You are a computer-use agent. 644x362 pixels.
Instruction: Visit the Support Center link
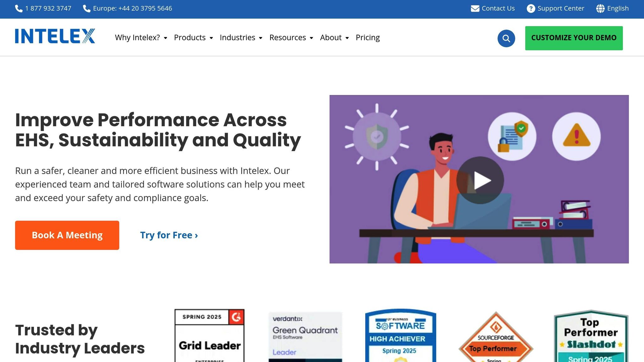pos(561,8)
